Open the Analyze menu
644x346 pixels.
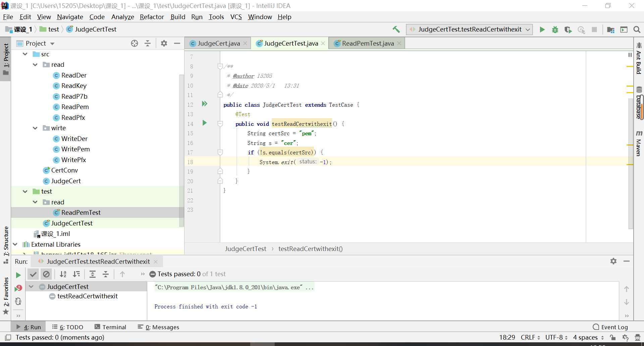coord(123,17)
